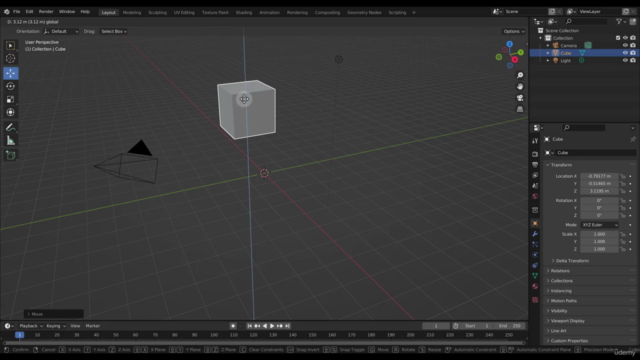This screenshot has width=640, height=360.
Task: Select the Move tool
Action: click(11, 73)
